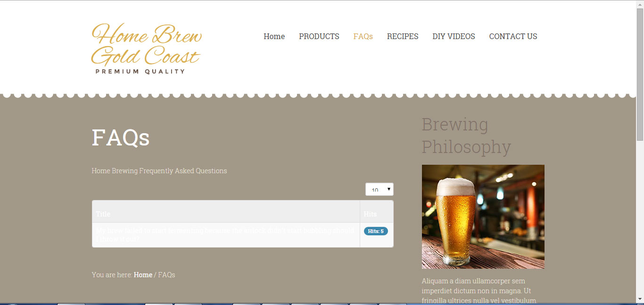Open the Home navigation menu item
This screenshot has width=644, height=305.
[x=274, y=36]
